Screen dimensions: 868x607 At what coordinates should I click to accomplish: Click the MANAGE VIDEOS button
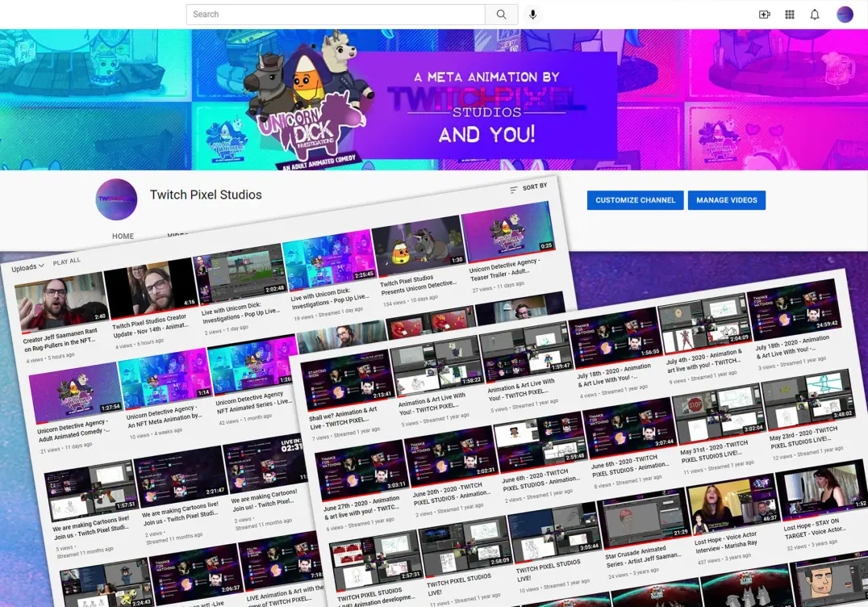[x=726, y=200]
